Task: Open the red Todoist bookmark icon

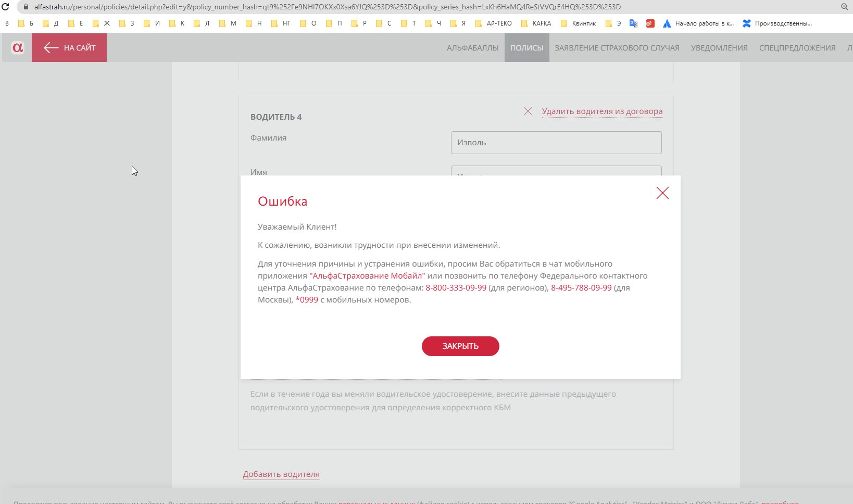Action: (650, 23)
